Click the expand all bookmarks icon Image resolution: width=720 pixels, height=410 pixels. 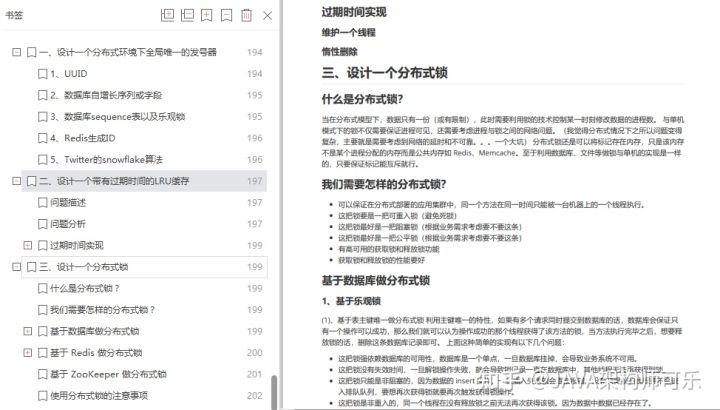pyautogui.click(x=167, y=15)
